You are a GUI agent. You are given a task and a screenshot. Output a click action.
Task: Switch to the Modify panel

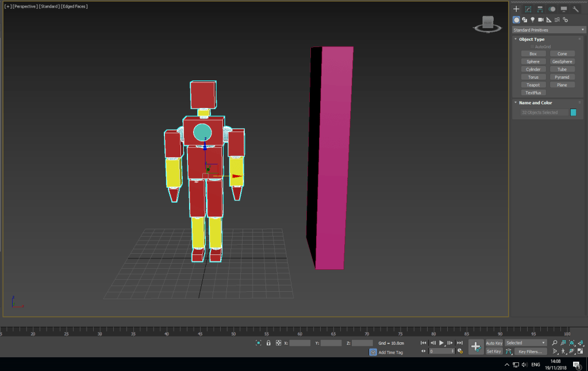[x=528, y=9]
